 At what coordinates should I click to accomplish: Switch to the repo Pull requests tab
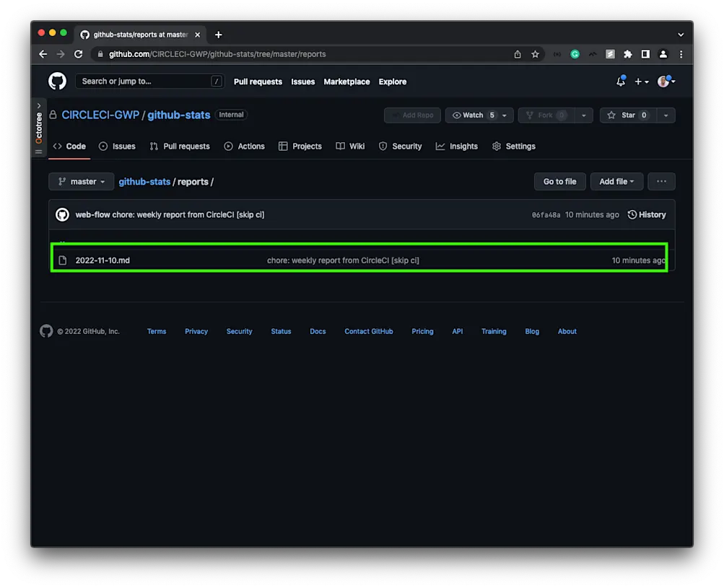click(x=180, y=146)
